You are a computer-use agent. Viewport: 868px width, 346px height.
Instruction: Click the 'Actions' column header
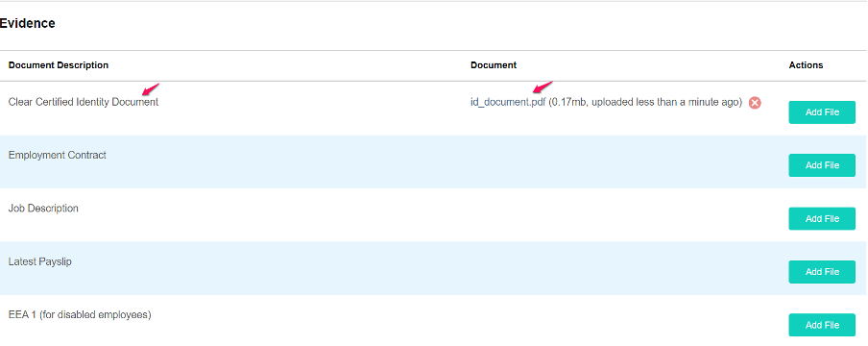(x=806, y=65)
